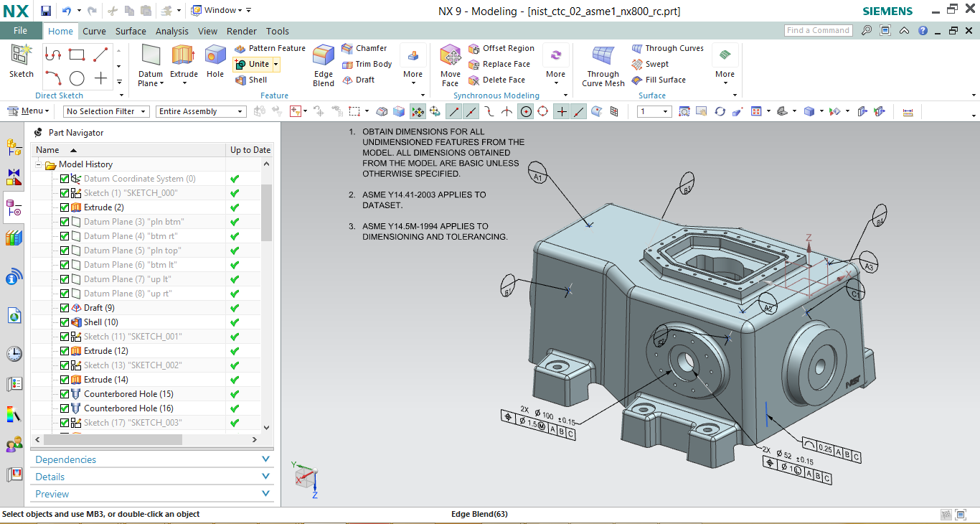Open the Surface group More button

pos(725,65)
